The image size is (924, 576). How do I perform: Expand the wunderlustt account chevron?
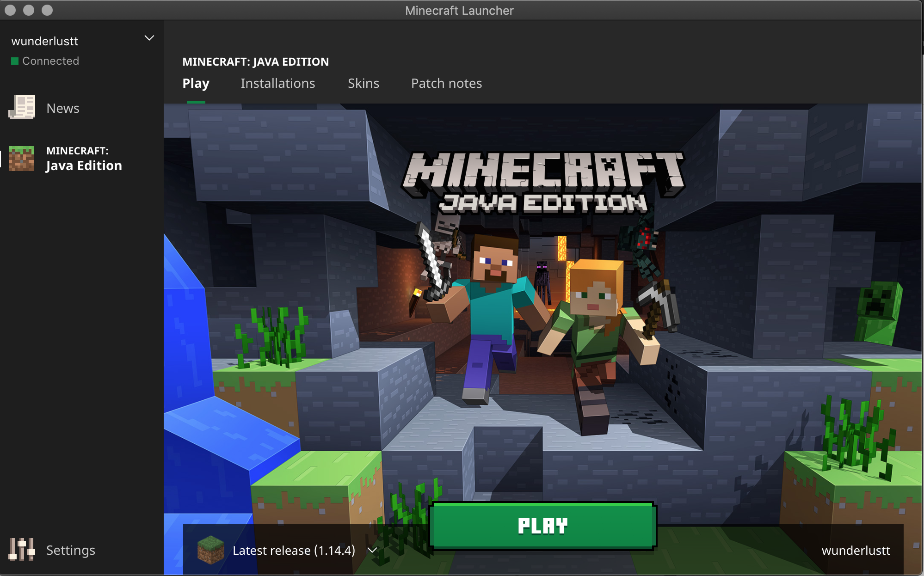pos(149,38)
